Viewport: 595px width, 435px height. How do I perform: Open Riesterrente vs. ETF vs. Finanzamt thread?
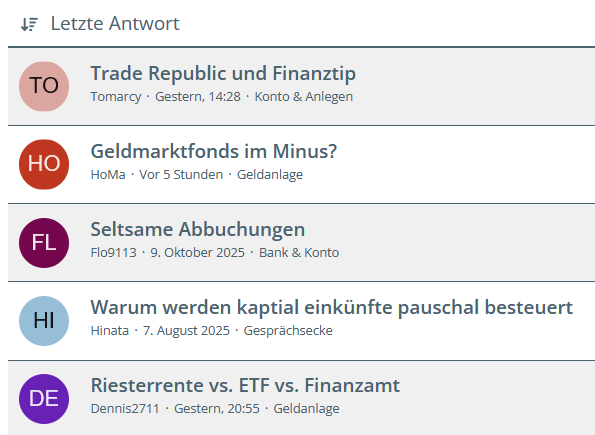pos(245,385)
